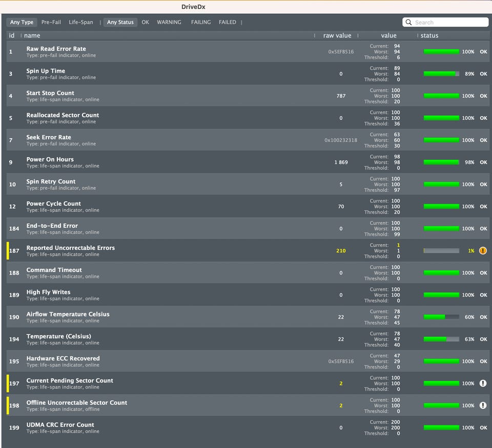Screen dimensions: 492x448
Task: Select the Power Cycle Count row name
Action: click(x=54, y=203)
